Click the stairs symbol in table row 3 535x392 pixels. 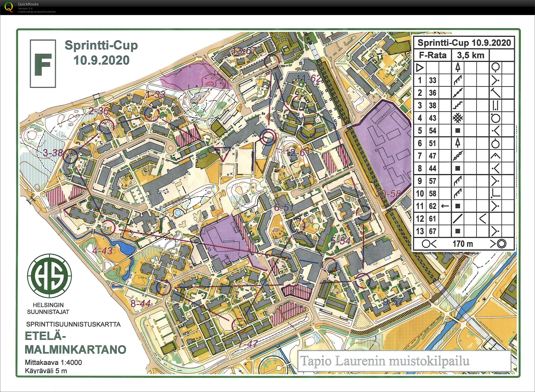coord(458,105)
